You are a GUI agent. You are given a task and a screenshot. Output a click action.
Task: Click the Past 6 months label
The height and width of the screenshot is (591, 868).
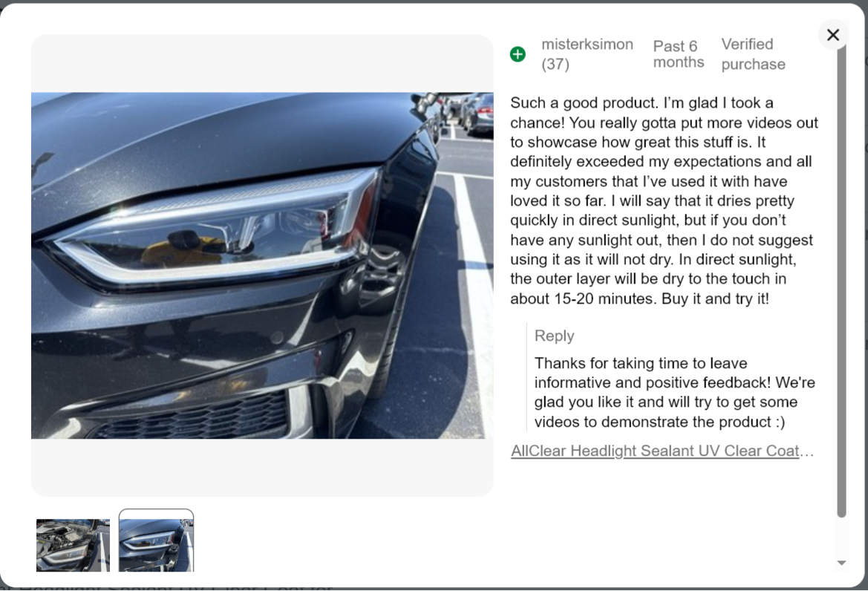(x=678, y=54)
